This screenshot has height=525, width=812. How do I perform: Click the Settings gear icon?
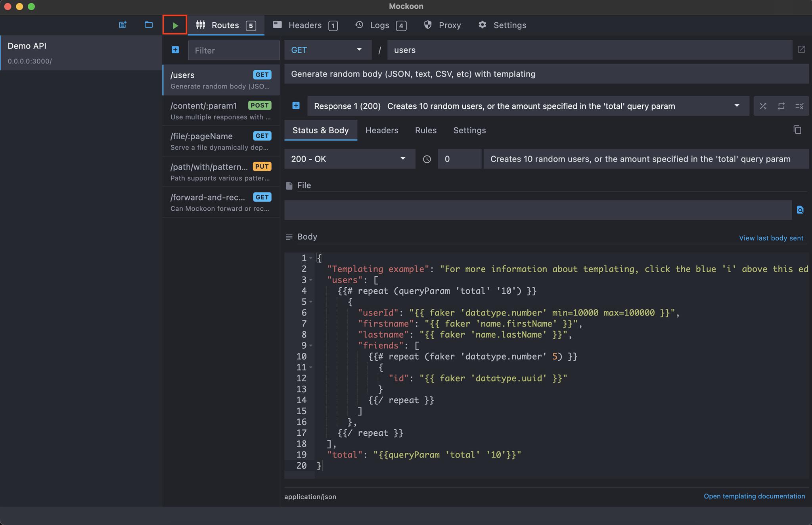(x=482, y=25)
